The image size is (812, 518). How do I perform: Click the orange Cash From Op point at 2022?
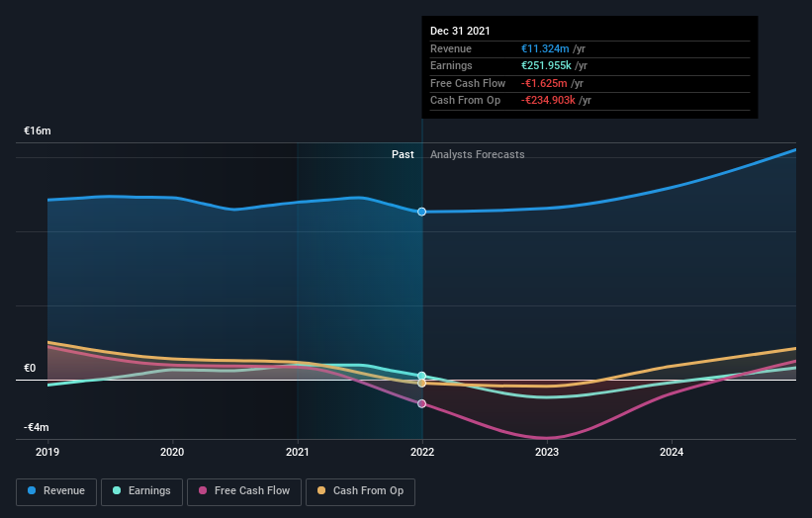[x=421, y=383]
